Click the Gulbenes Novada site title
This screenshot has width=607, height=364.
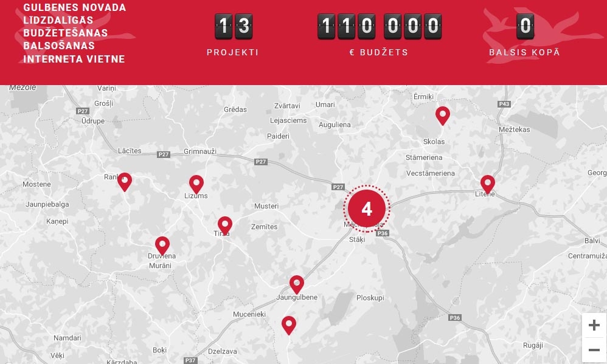point(75,33)
